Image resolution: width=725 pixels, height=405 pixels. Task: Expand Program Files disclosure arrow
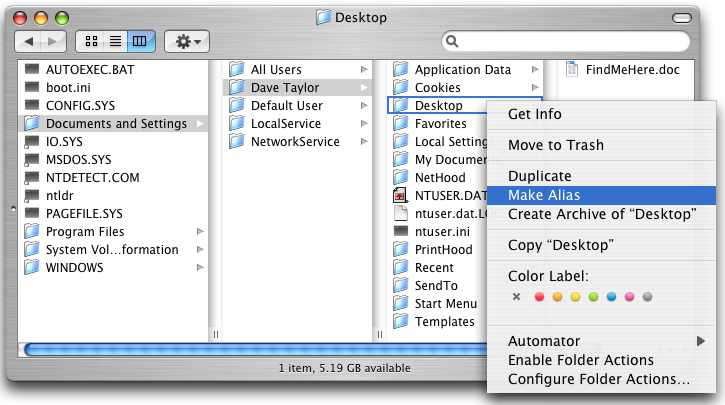[x=200, y=231]
